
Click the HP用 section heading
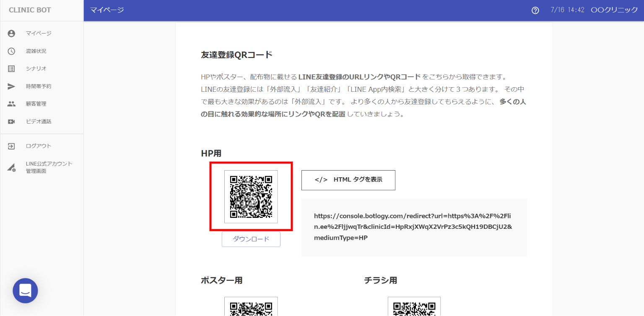tap(211, 154)
